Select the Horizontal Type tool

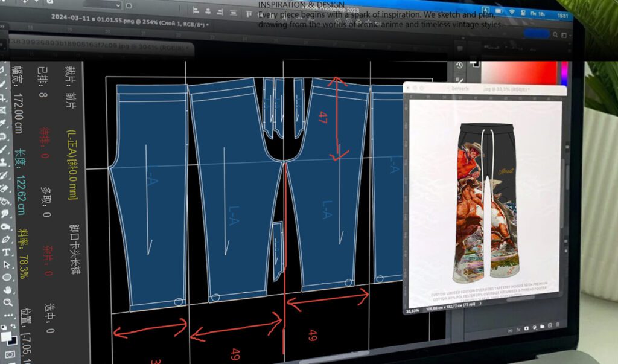[x=6, y=253]
